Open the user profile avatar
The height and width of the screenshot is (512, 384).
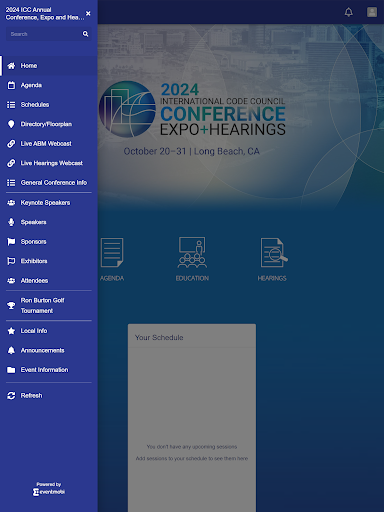pos(372,12)
